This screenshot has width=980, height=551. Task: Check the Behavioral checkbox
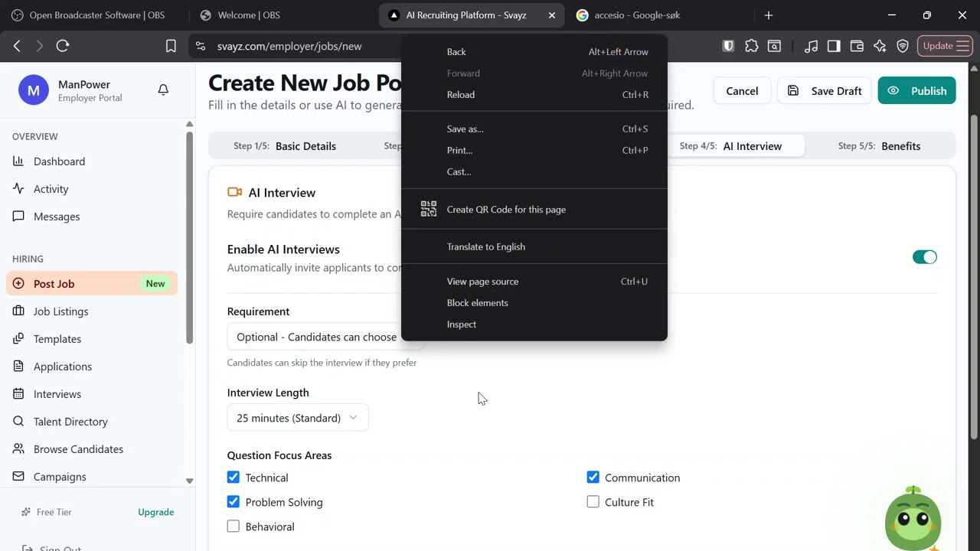coord(234,527)
